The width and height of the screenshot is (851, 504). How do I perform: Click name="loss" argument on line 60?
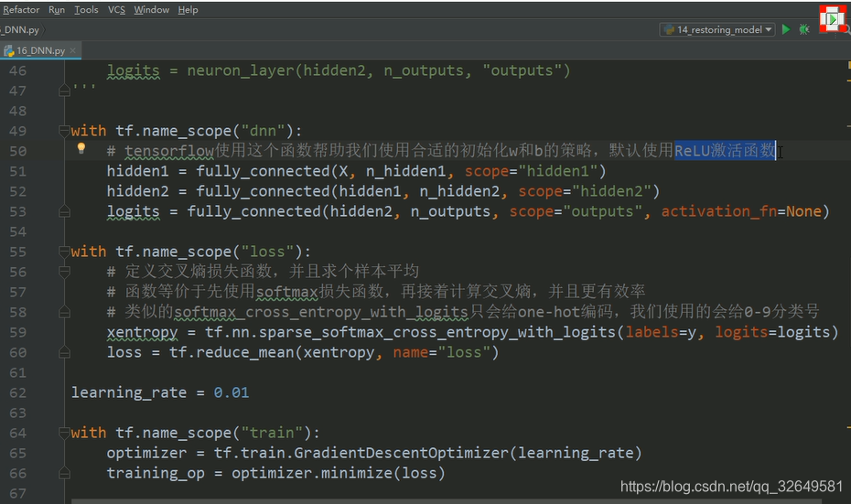[x=441, y=353]
